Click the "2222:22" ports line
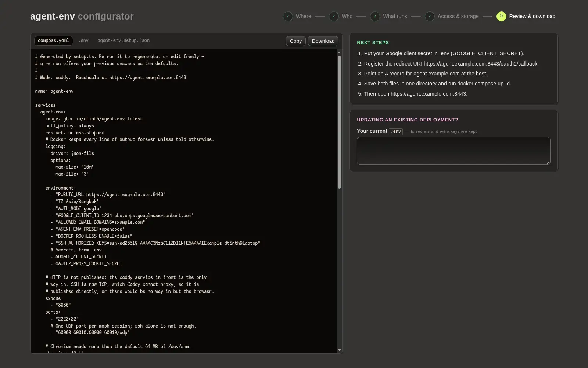588x368 pixels. [64, 319]
